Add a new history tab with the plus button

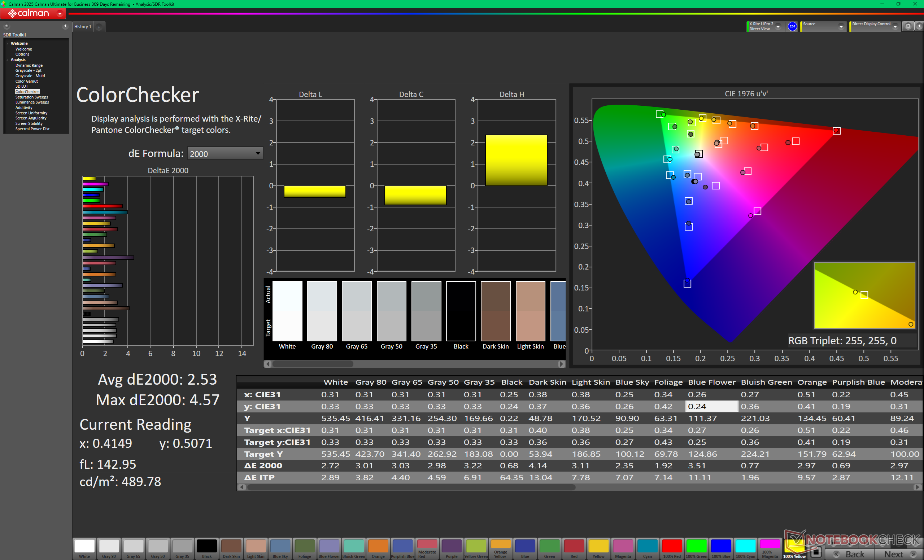coord(99,27)
